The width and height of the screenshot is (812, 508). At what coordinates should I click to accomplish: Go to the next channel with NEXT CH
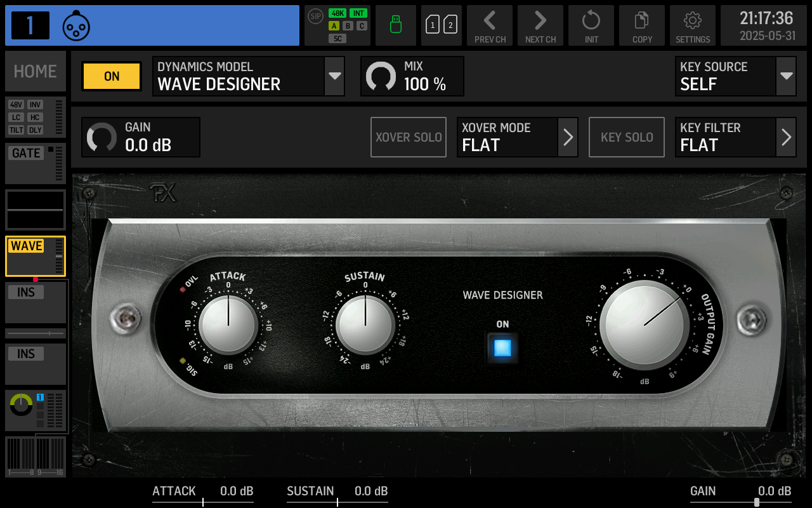click(540, 25)
